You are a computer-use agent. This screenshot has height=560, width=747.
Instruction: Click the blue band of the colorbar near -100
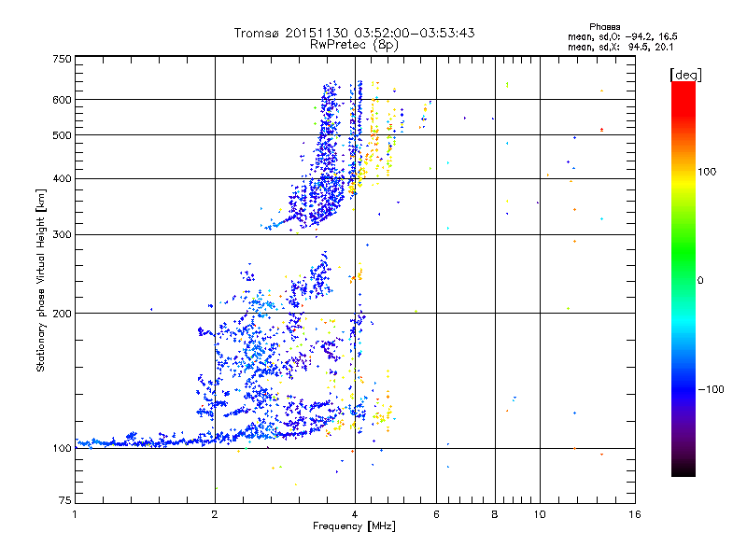[684, 389]
